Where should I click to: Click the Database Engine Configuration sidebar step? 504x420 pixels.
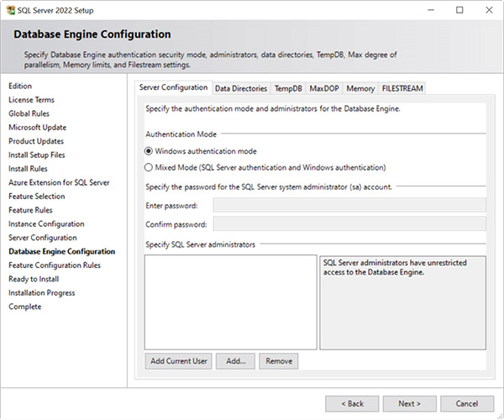tap(61, 252)
